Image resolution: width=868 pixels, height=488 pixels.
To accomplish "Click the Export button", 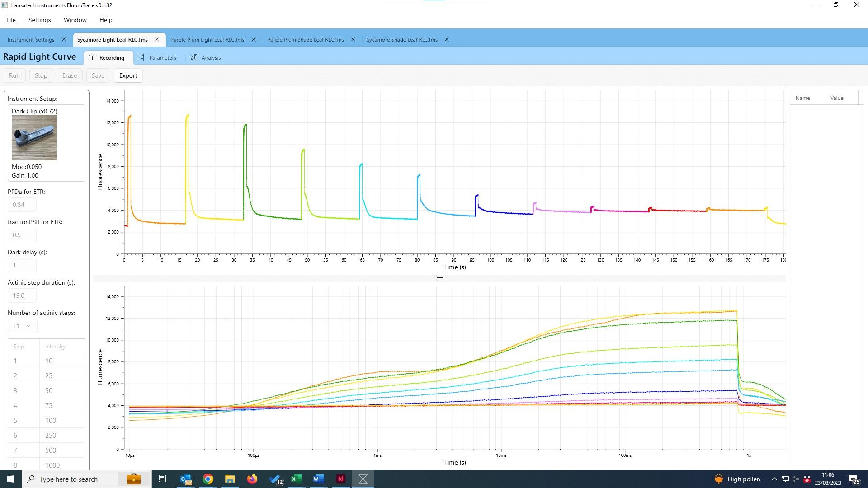I will tap(128, 75).
